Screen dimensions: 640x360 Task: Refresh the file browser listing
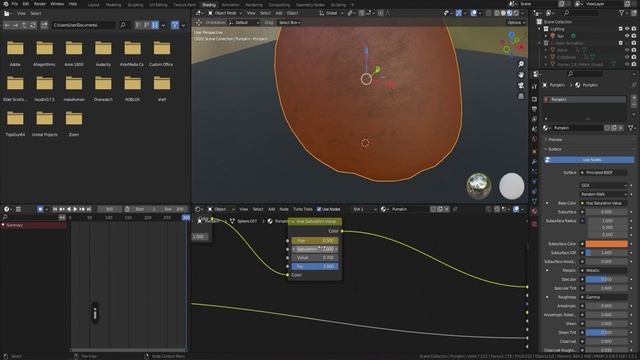click(x=33, y=25)
